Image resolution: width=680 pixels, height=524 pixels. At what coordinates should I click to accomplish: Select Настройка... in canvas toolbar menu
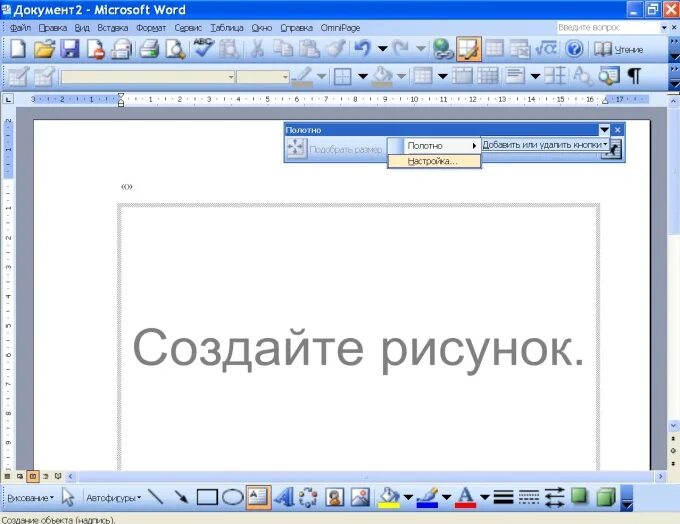pos(434,161)
